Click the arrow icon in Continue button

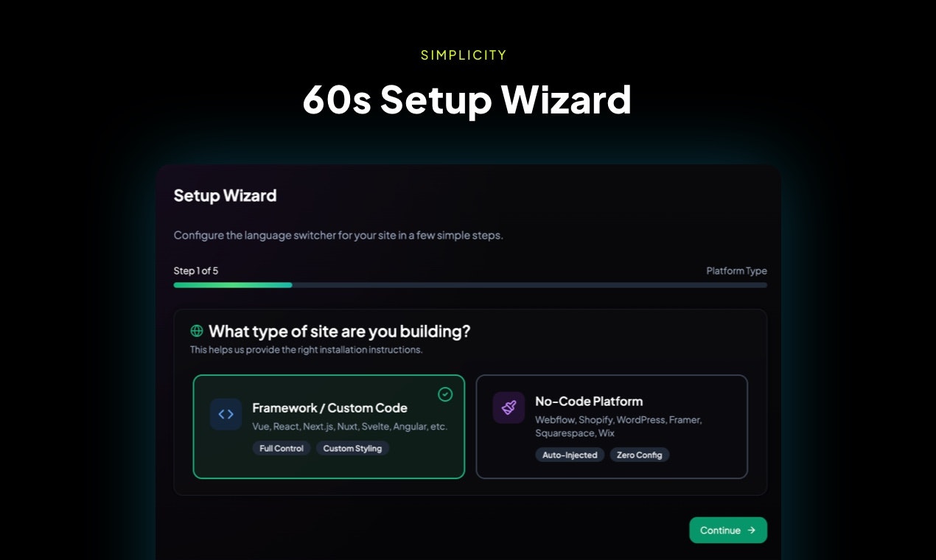752,530
